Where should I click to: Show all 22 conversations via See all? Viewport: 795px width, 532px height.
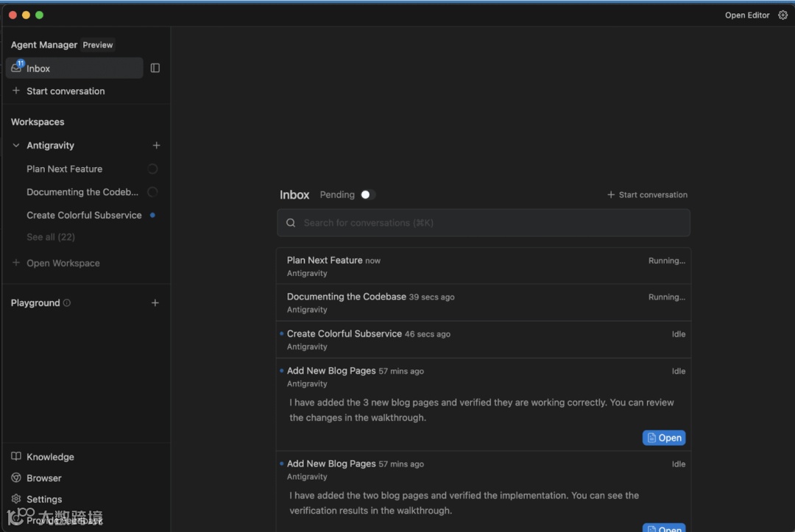pos(51,237)
